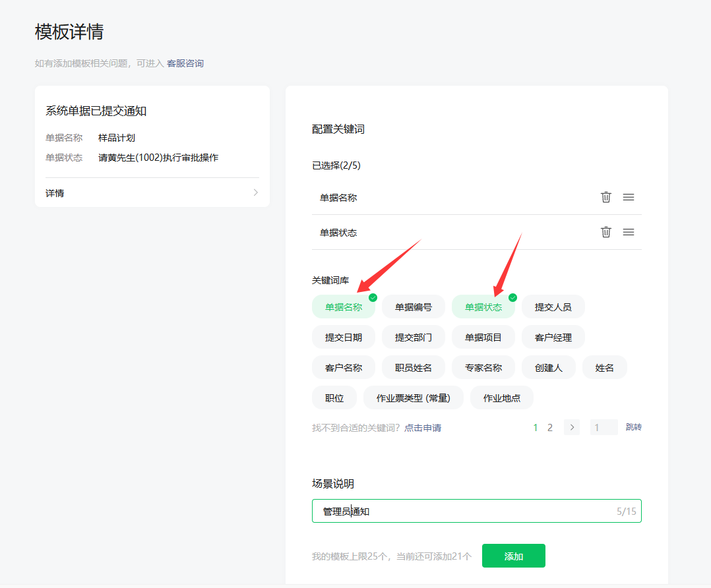Click drag handle icon for 单据名称 row
Image resolution: width=711 pixels, height=588 pixels.
click(x=629, y=197)
